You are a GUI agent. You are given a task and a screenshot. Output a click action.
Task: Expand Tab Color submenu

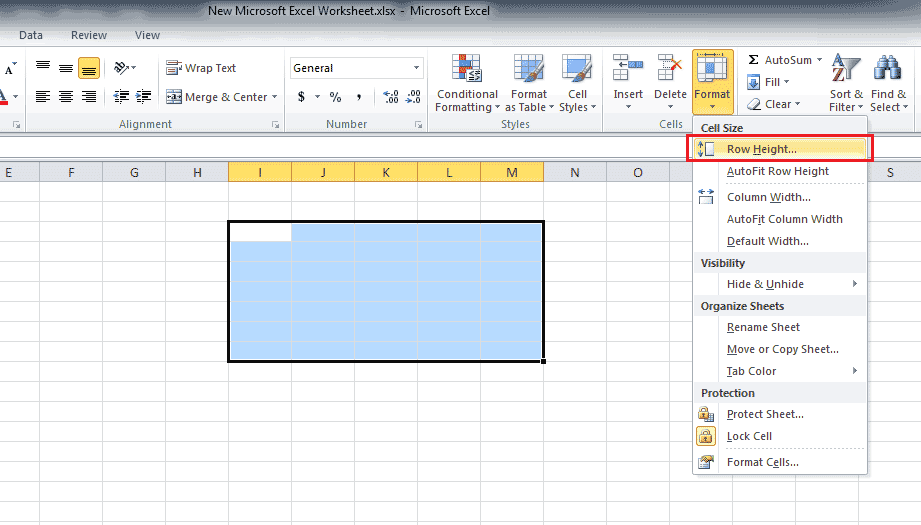pos(779,371)
